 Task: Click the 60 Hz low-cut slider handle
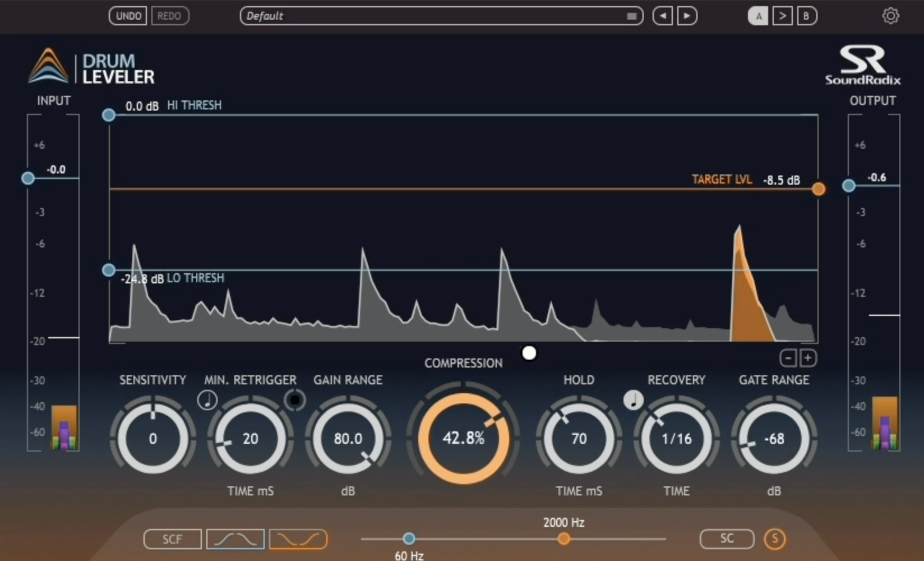408,539
